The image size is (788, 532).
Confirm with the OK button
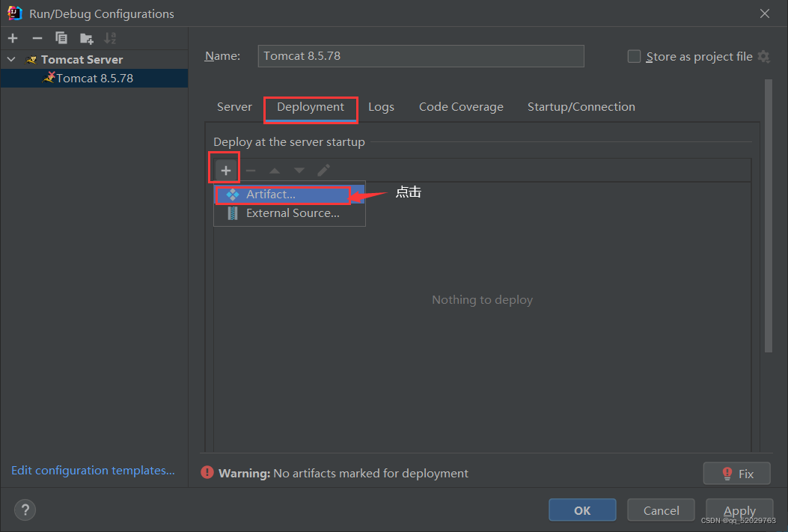pos(582,510)
